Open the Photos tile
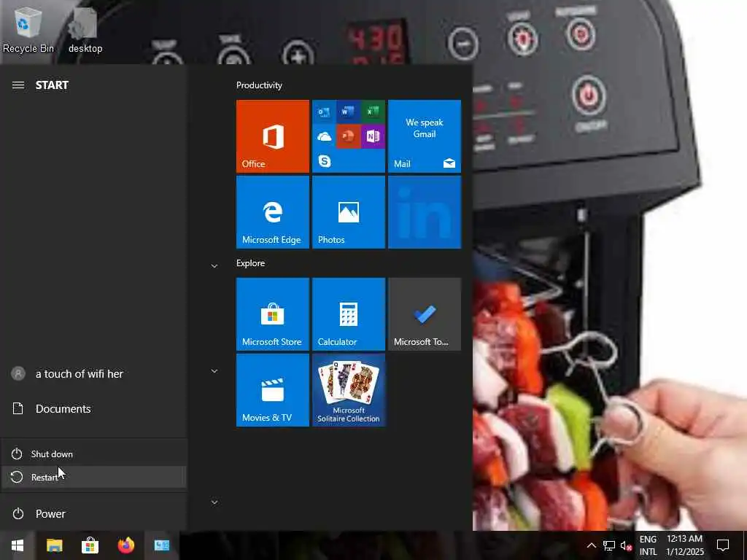 coord(349,212)
